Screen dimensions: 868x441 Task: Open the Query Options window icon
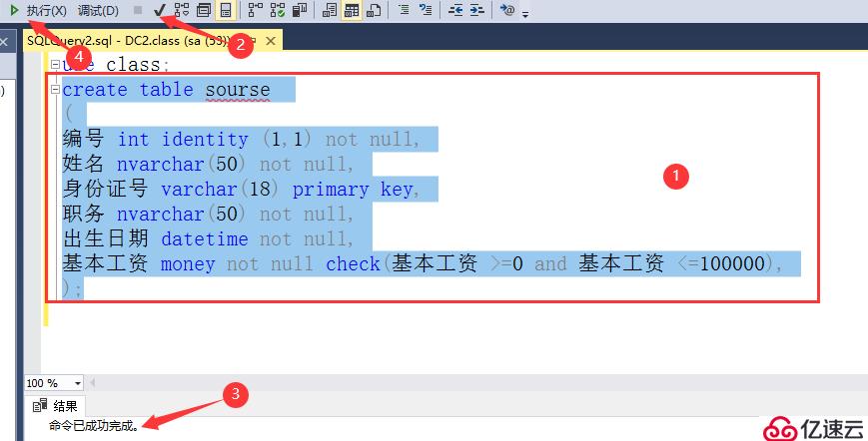click(x=203, y=10)
